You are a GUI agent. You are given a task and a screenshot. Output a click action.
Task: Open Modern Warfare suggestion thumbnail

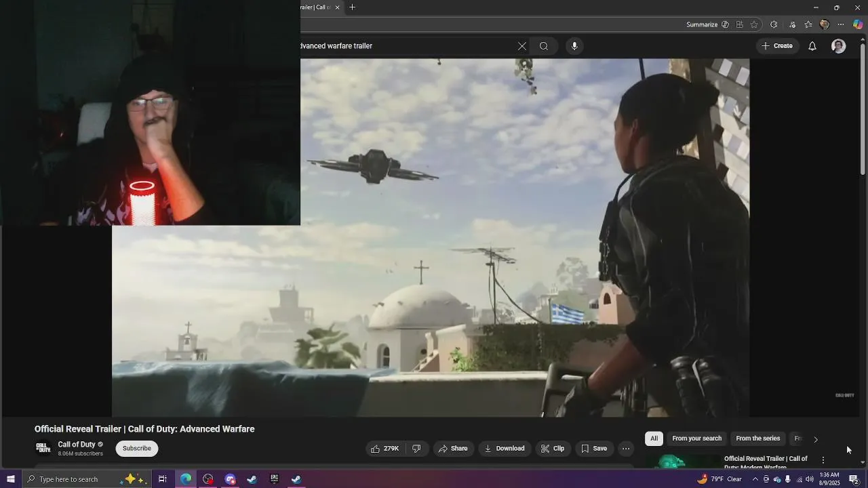[682, 462]
